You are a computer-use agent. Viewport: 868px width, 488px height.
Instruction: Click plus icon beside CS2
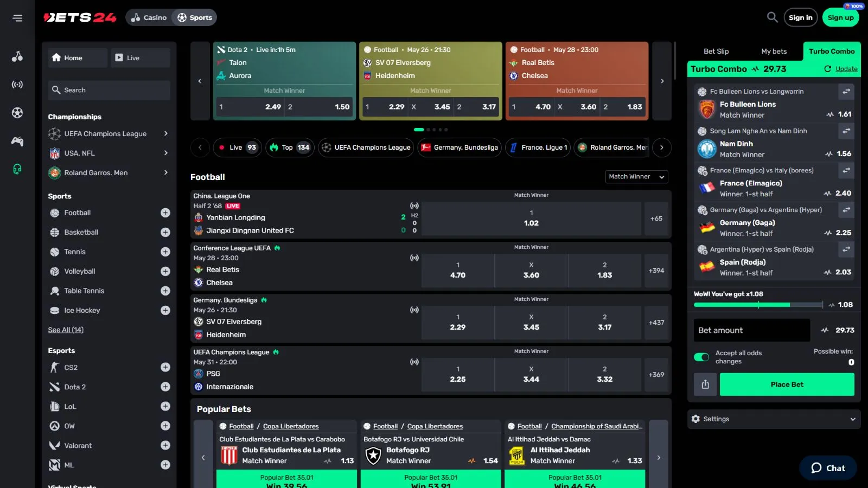pos(165,368)
